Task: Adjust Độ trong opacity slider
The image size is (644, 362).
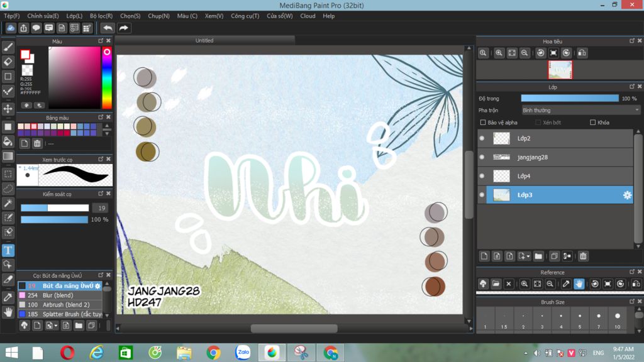Action: click(570, 99)
